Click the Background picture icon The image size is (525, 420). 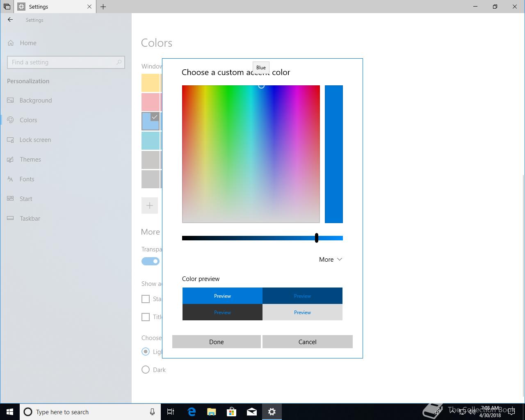pyautogui.click(x=11, y=100)
